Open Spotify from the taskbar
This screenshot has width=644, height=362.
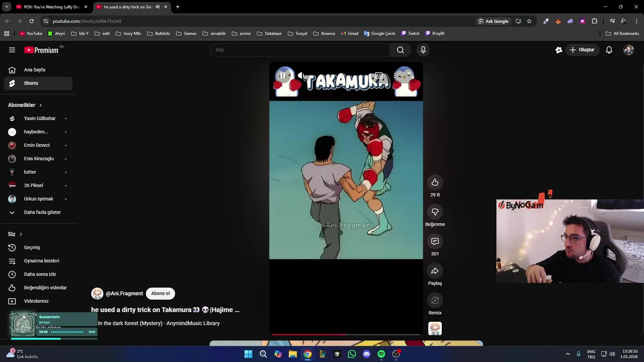point(381,354)
